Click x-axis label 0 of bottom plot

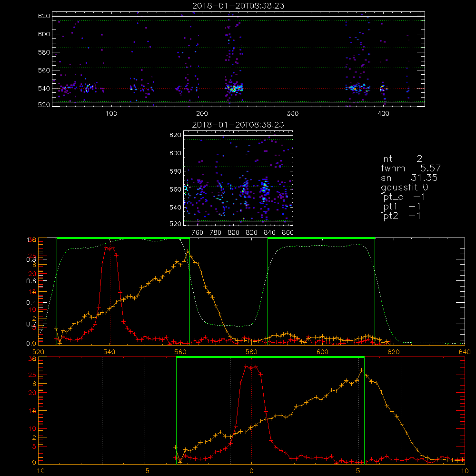251,471
